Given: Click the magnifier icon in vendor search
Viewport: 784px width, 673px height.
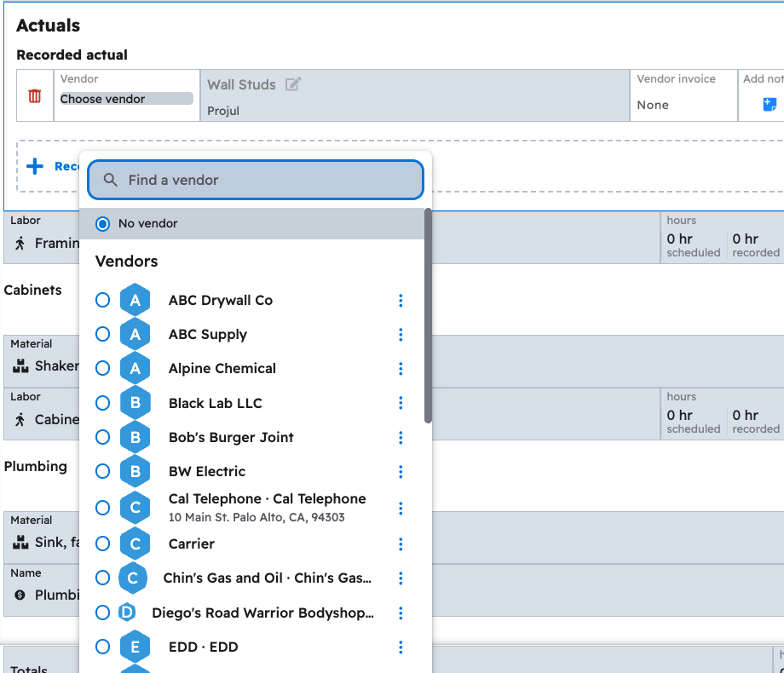Looking at the screenshot, I should click(110, 180).
